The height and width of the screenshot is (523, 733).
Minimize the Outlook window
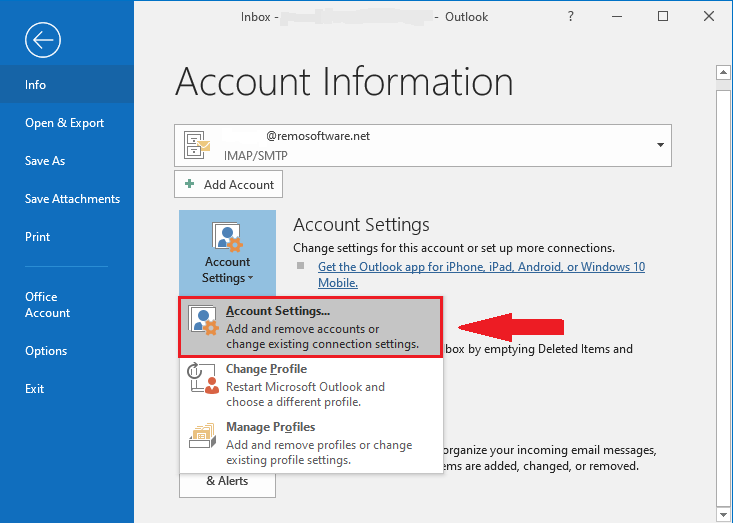(617, 16)
